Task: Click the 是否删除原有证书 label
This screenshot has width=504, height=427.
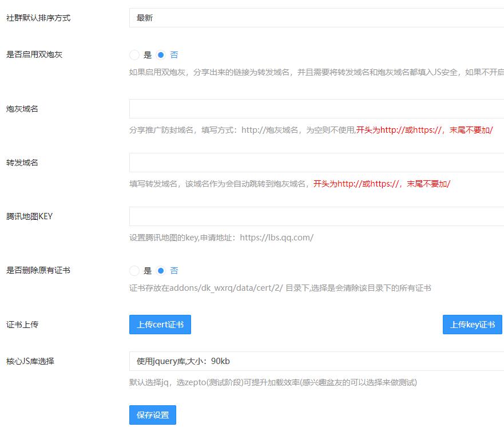Action: [38, 270]
